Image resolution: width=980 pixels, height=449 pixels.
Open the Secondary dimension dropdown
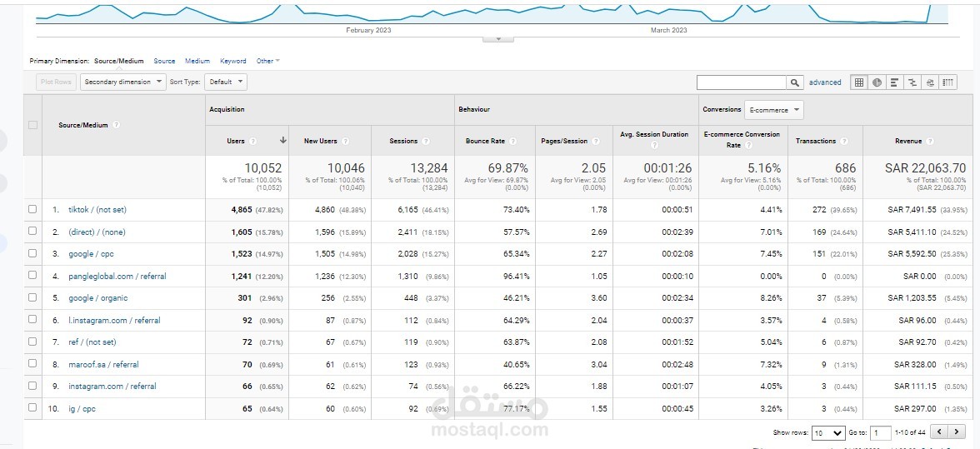click(x=123, y=82)
